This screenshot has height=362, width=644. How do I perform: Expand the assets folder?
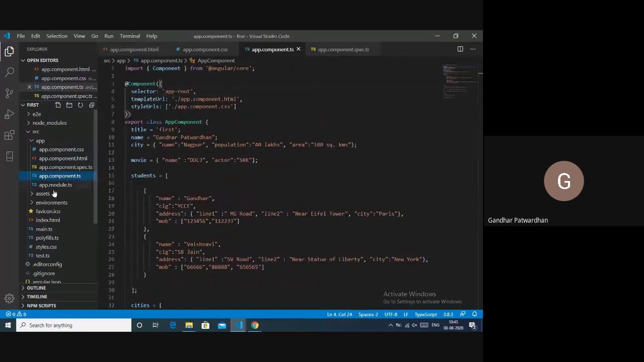(x=43, y=194)
